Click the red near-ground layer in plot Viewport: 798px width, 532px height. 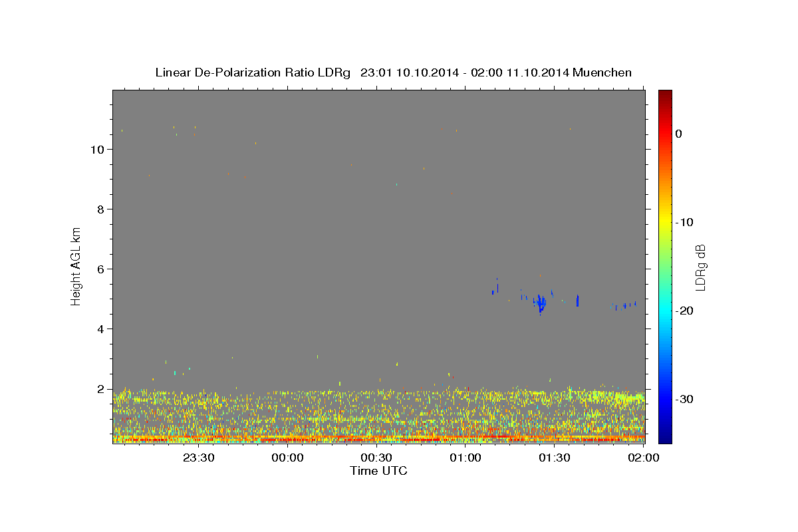click(379, 440)
